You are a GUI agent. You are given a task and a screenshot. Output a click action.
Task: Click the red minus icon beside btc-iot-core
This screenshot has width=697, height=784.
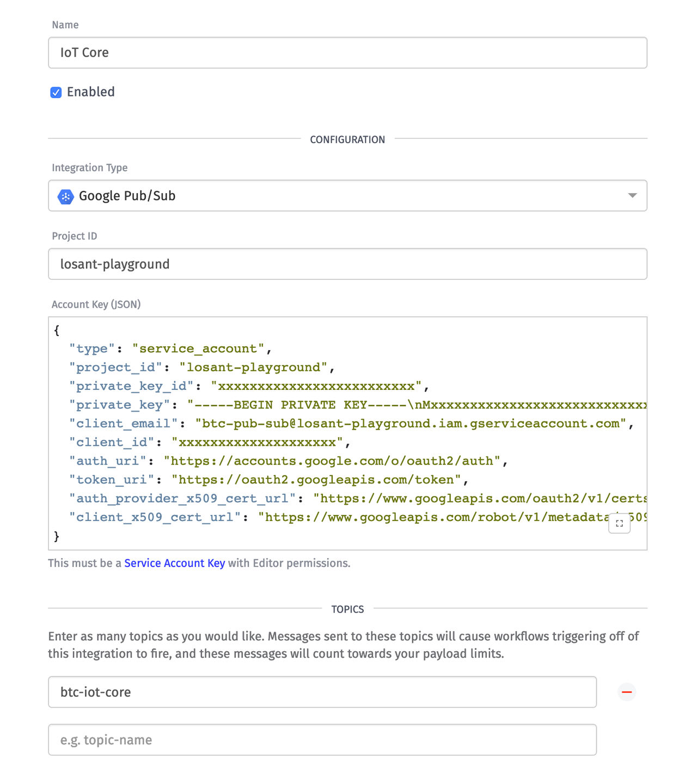click(x=627, y=692)
